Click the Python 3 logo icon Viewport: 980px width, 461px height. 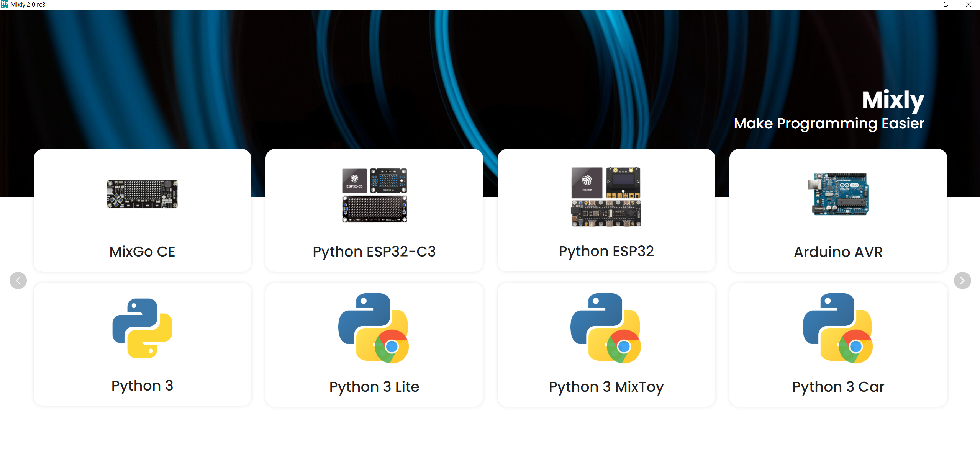pos(142,328)
